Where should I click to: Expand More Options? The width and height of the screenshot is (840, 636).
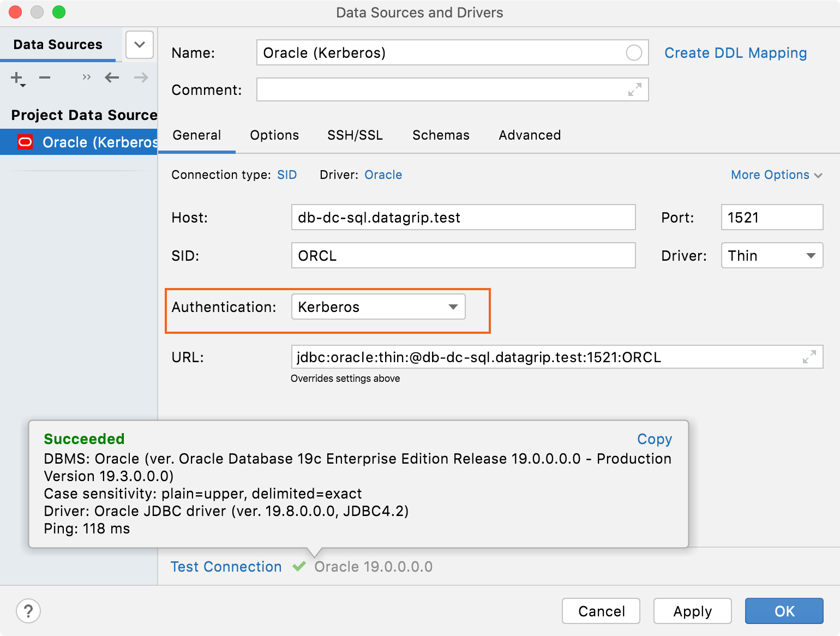776,175
